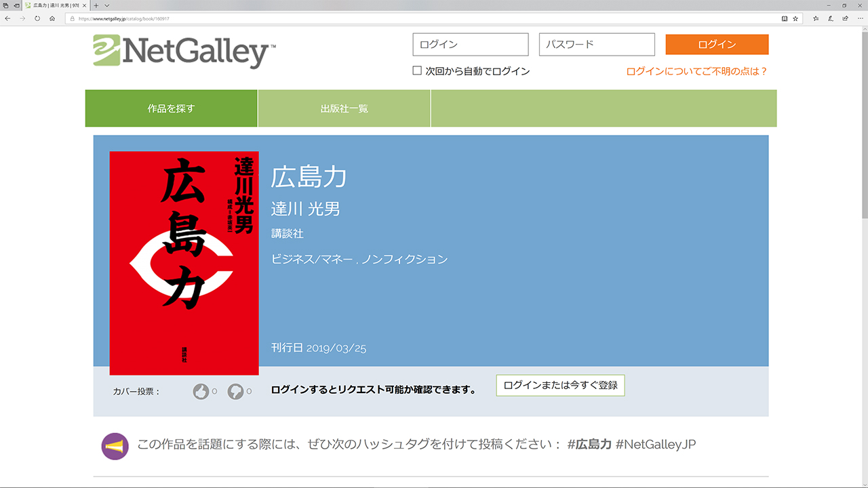Click the Add notes pen icon
This screenshot has width=868, height=488.
tap(830, 18)
